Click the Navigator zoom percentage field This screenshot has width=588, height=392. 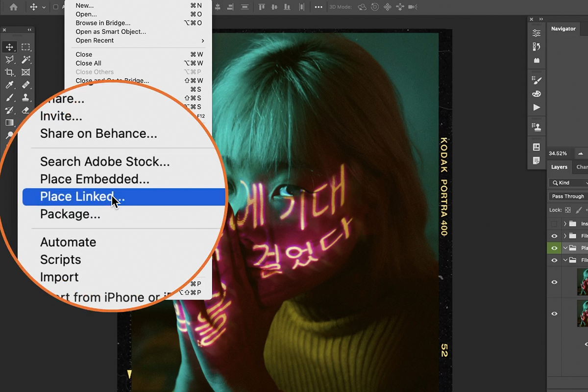[559, 153]
